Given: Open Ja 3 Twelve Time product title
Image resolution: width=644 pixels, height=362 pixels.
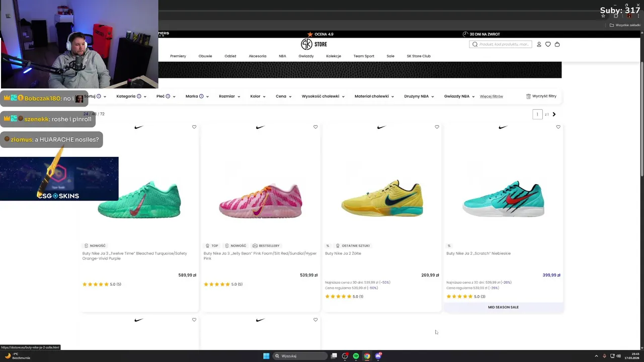Looking at the screenshot, I should [x=135, y=255].
